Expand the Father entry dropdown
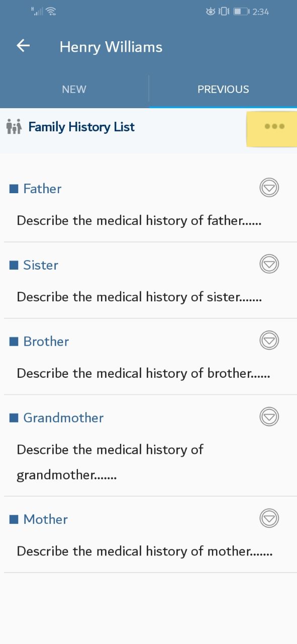 269,188
